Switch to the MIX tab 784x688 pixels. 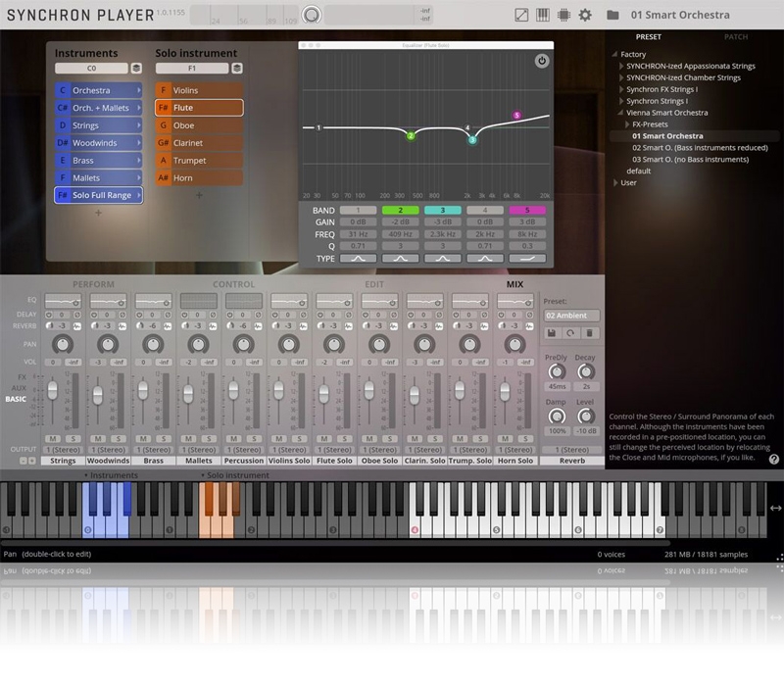(x=514, y=284)
